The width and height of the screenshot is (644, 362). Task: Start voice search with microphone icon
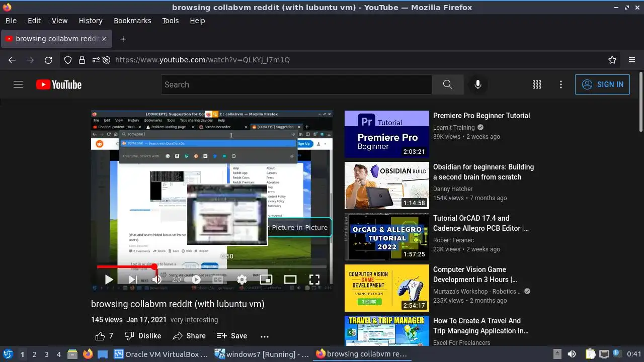click(478, 84)
